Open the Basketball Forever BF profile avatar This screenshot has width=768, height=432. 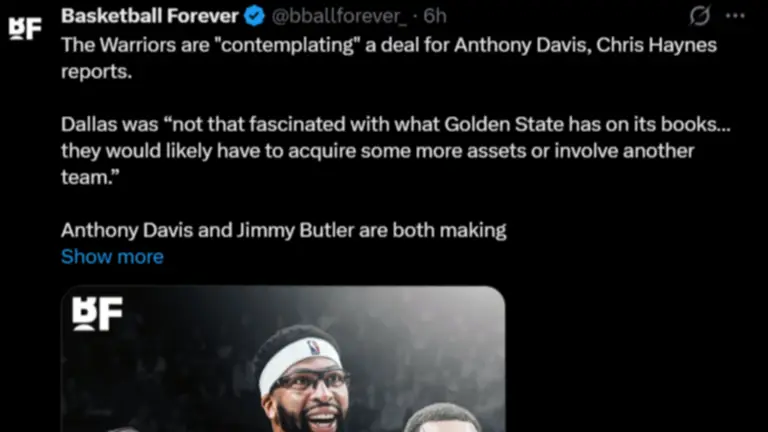click(25, 29)
